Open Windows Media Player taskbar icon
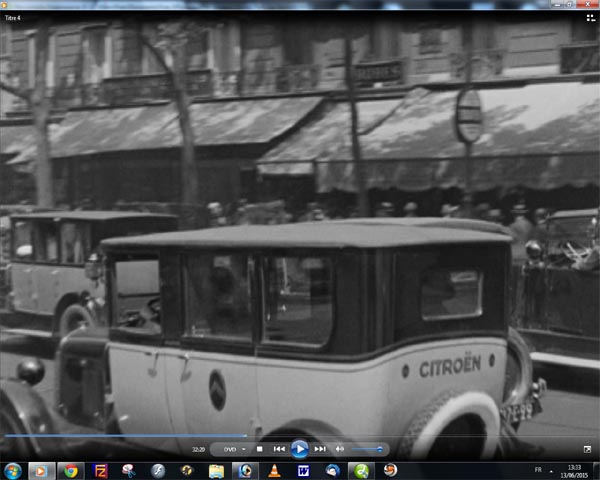600x480 pixels. pyautogui.click(x=40, y=471)
